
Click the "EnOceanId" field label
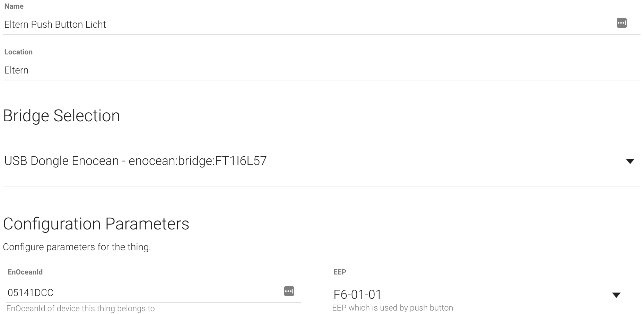25,272
